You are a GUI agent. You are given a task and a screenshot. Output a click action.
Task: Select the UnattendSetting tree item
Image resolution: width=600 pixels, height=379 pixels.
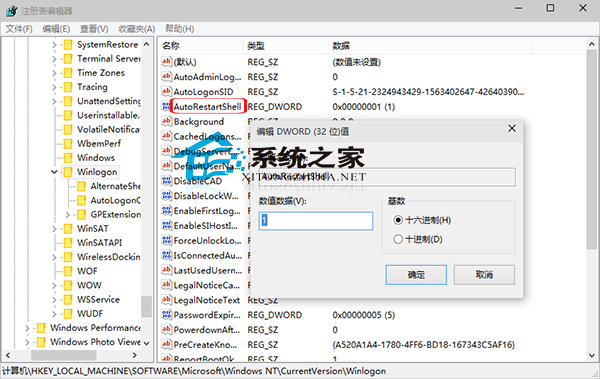(109, 101)
